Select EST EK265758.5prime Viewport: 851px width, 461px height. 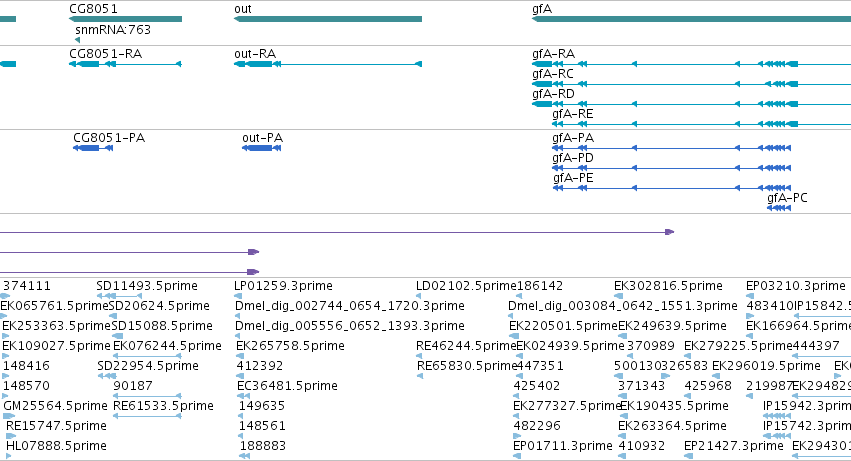[x=290, y=346]
